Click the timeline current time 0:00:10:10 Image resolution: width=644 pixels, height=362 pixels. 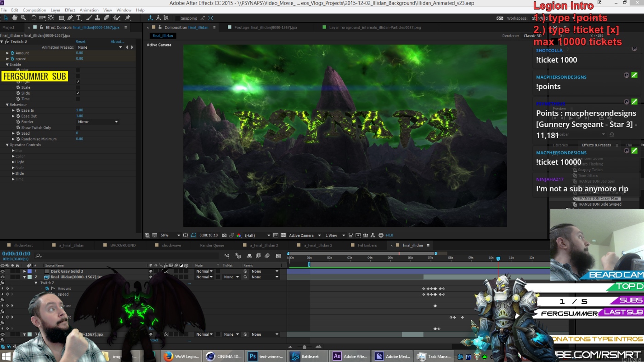tap(16, 253)
